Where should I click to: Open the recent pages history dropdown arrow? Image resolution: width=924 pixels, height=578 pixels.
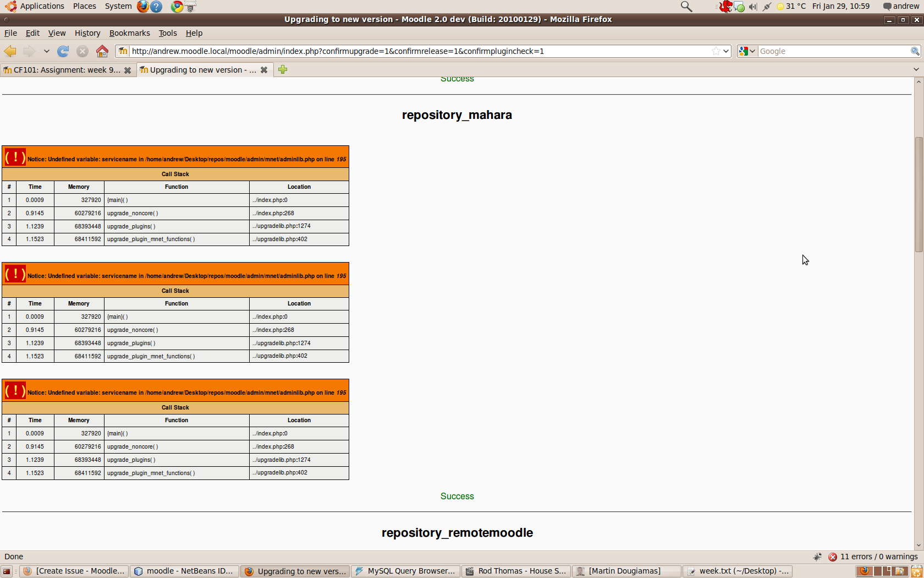(x=46, y=51)
